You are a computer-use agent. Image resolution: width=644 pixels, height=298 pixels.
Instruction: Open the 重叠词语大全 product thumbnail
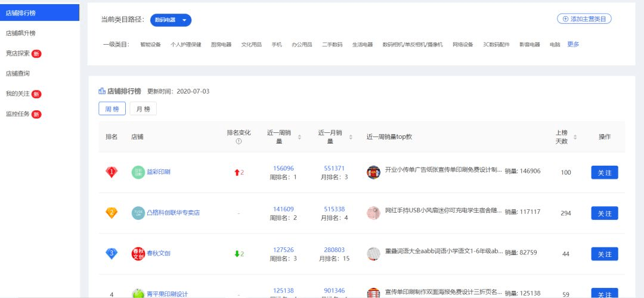373,253
